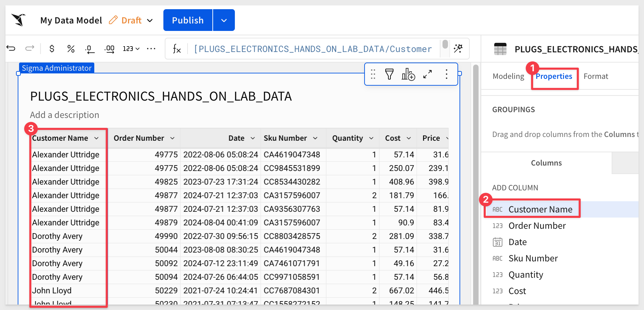Open table more options vertical dots

(x=447, y=74)
